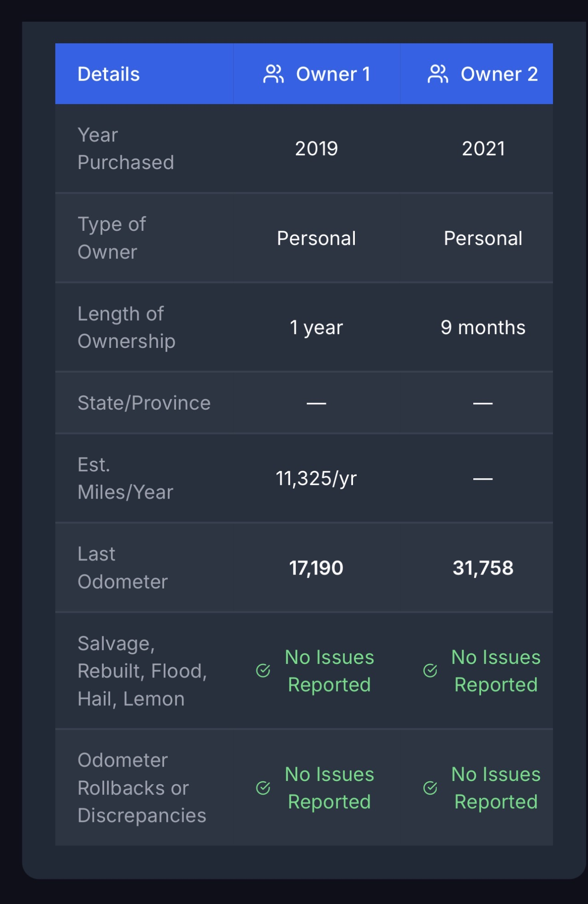
Task: Click the State/Province row label
Action: pos(144,403)
